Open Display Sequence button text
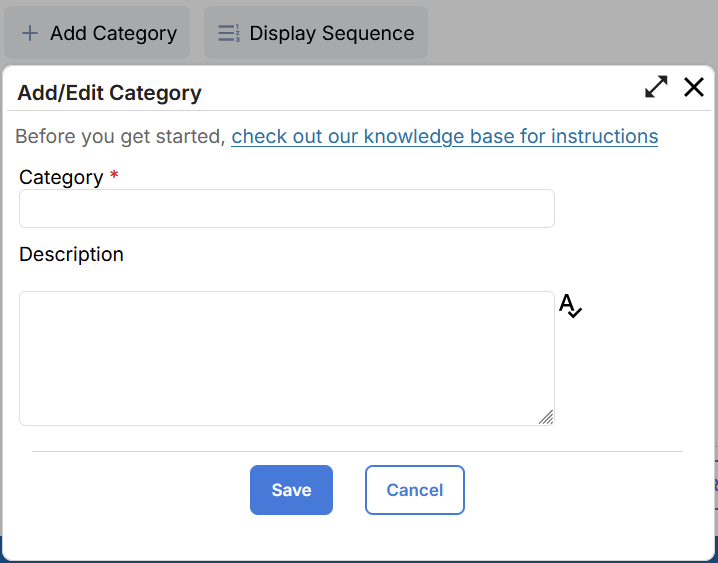The image size is (718, 563). 331,33
